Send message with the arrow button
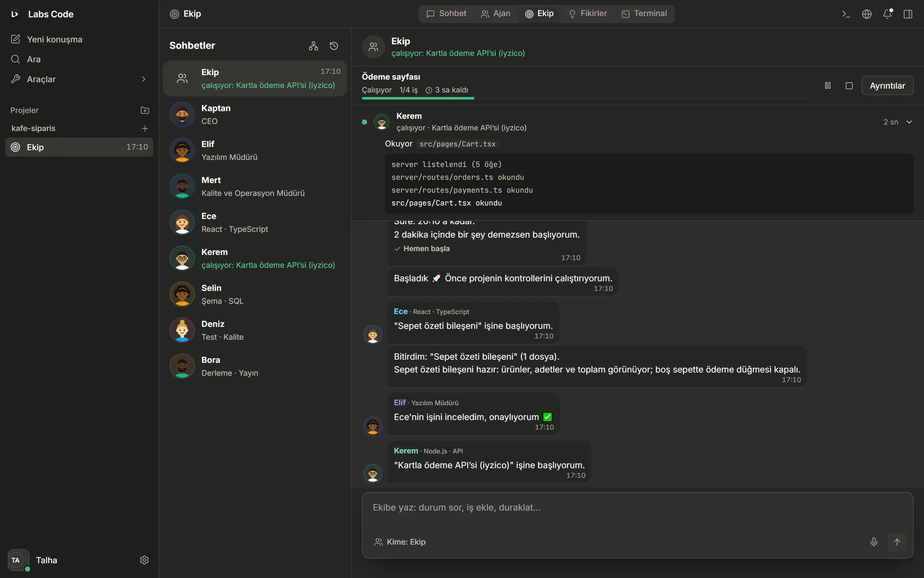This screenshot has width=924, height=578. click(x=897, y=542)
